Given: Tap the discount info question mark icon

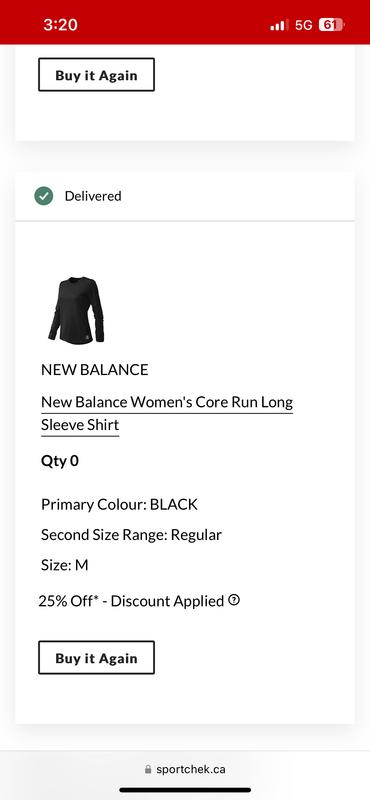Looking at the screenshot, I should (x=233, y=600).
